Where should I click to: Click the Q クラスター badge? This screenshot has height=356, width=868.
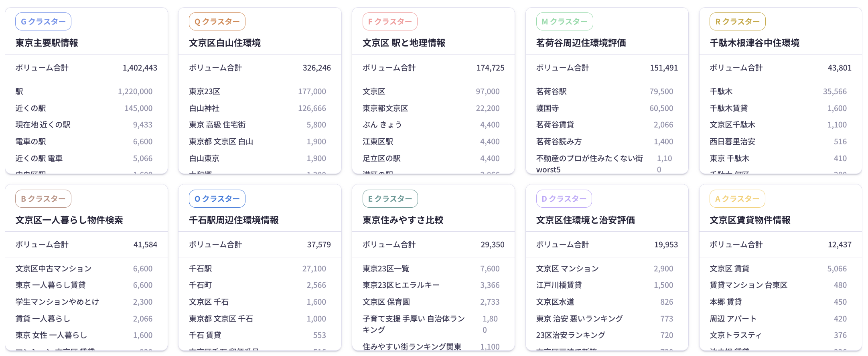pos(217,22)
